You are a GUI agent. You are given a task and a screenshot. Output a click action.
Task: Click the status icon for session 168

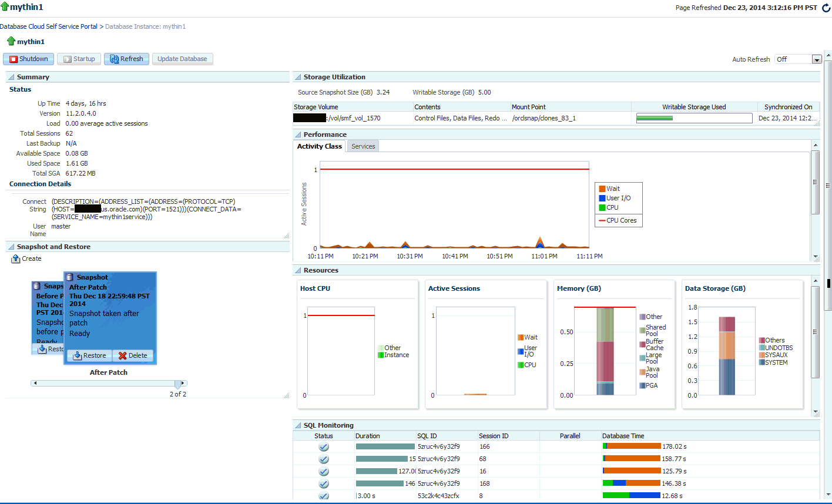pyautogui.click(x=324, y=484)
